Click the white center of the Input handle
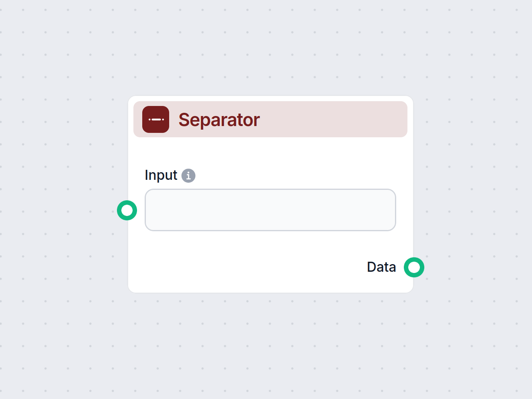 (127, 210)
